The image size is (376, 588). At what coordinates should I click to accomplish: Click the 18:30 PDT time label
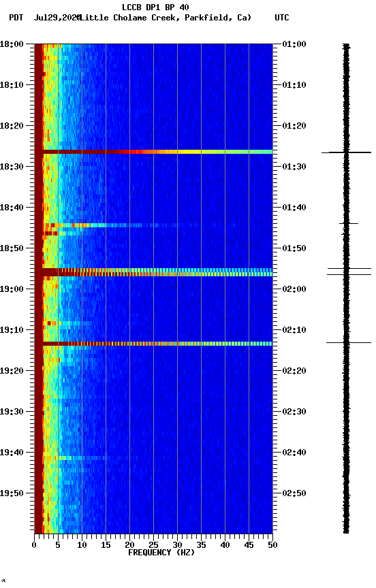(12, 167)
